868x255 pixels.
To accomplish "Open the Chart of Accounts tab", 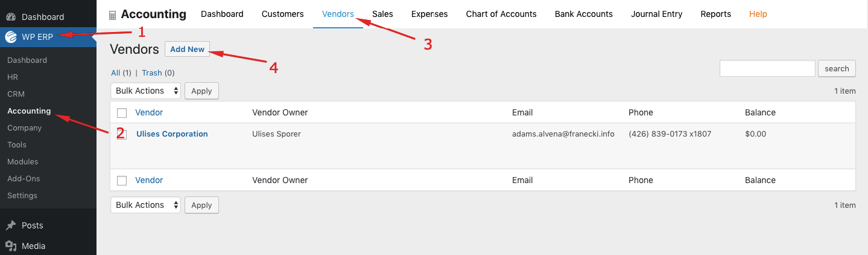I will (501, 14).
